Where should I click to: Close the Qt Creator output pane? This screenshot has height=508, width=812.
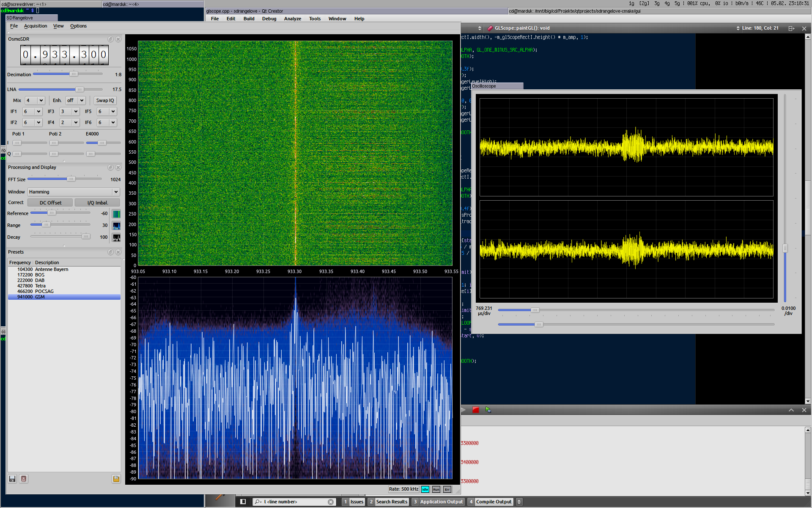click(x=804, y=410)
